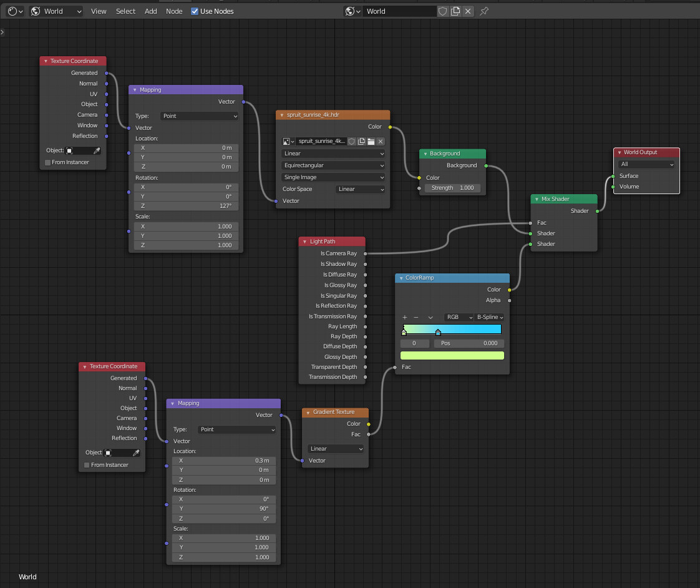Image resolution: width=700 pixels, height=588 pixels.
Task: Open the Node menu
Action: click(174, 11)
